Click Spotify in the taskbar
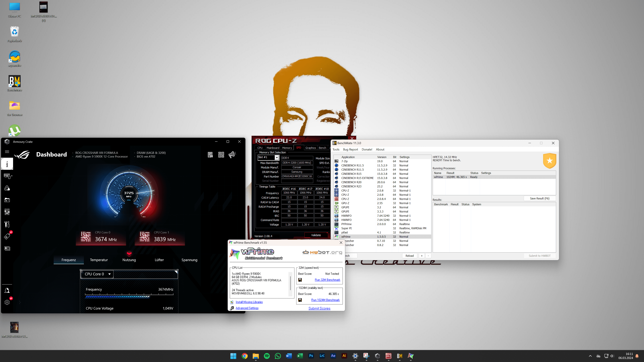The image size is (644, 362). tap(267, 356)
